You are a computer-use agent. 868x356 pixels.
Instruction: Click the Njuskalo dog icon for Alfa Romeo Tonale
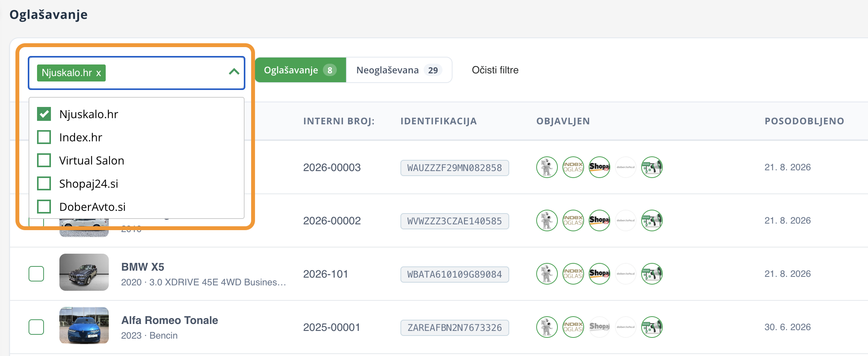click(547, 327)
